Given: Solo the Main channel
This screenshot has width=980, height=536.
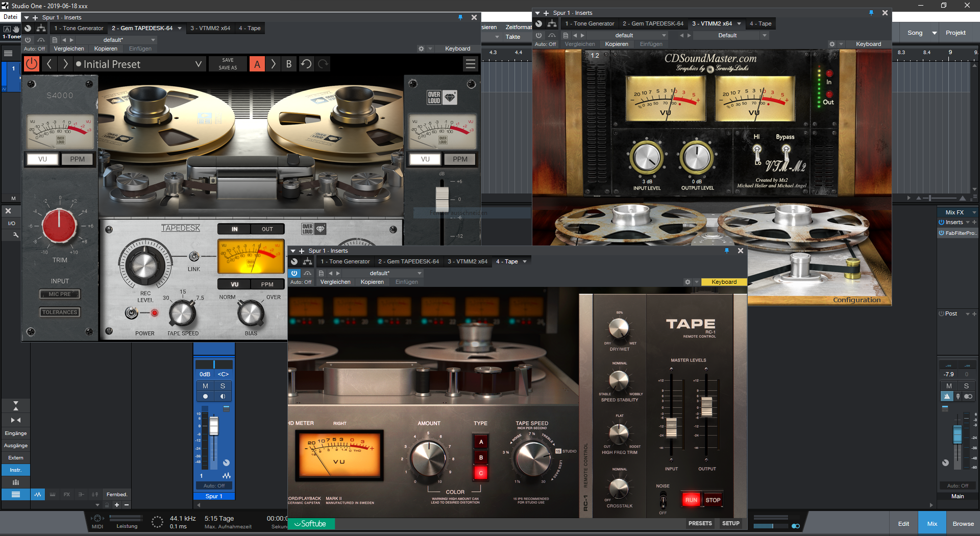Looking at the screenshot, I should tap(966, 386).
